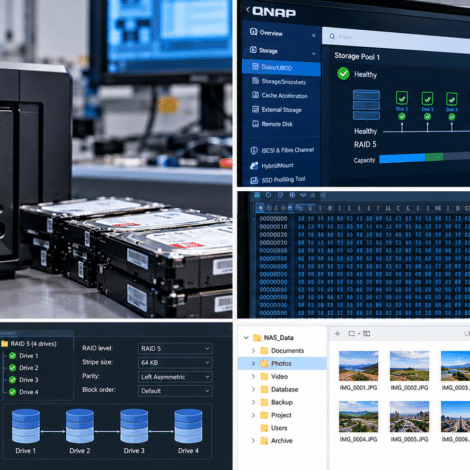Open Remote Disk page
470x470 pixels.
coord(277,124)
